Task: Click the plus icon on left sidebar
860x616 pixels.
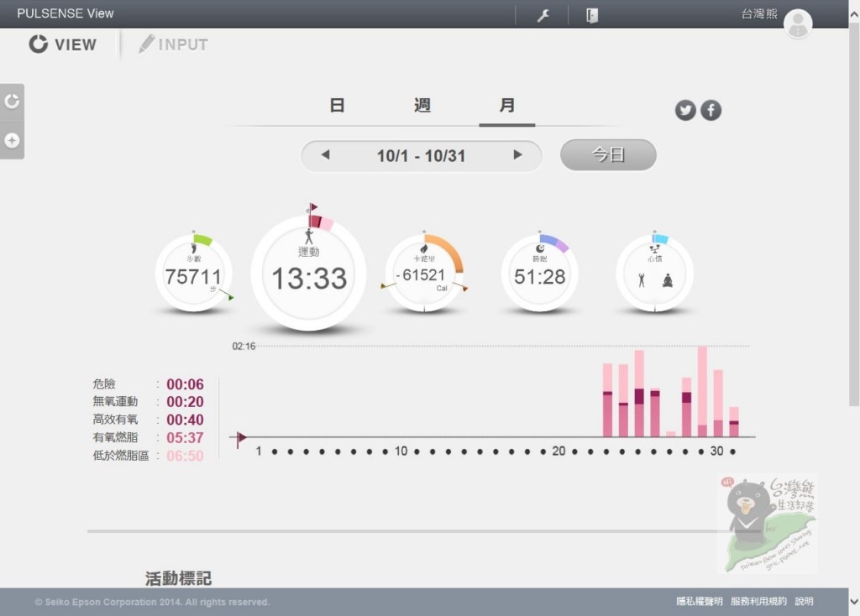Action: pos(12,141)
